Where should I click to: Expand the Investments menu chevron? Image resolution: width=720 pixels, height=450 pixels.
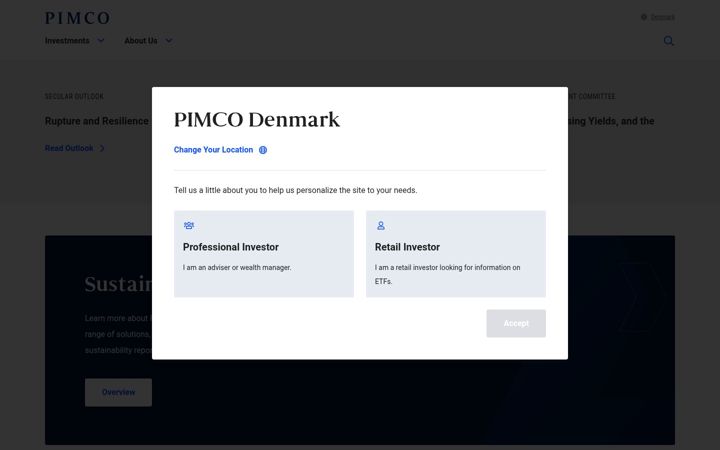101,40
